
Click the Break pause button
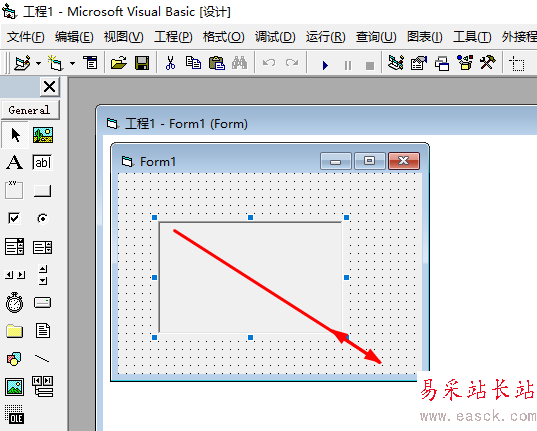point(348,65)
